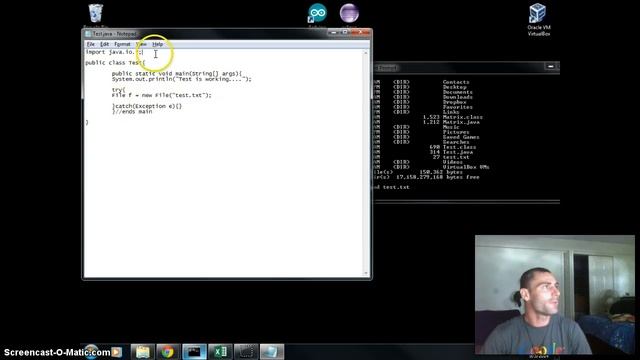The image size is (640, 360).
Task: Click 'VirtualBox VMs' entry in Command Prompt
Action: pos(466,167)
